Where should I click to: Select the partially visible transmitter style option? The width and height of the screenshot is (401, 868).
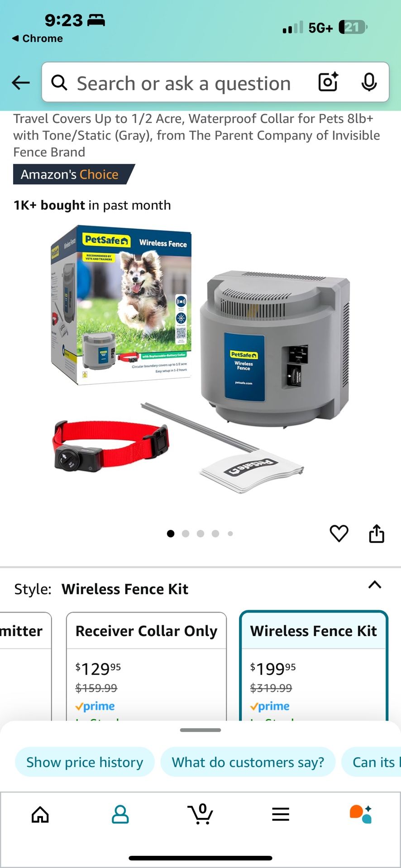pyautogui.click(x=26, y=666)
